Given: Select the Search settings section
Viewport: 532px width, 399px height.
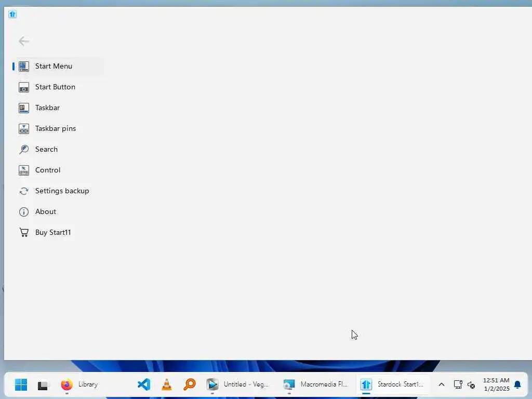Looking at the screenshot, I should [x=58, y=149].
